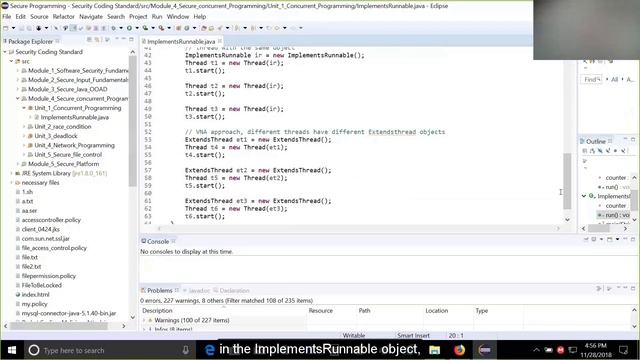Click Display Selected Console icon
This screenshot has width=640, height=360.
[x=594, y=239]
